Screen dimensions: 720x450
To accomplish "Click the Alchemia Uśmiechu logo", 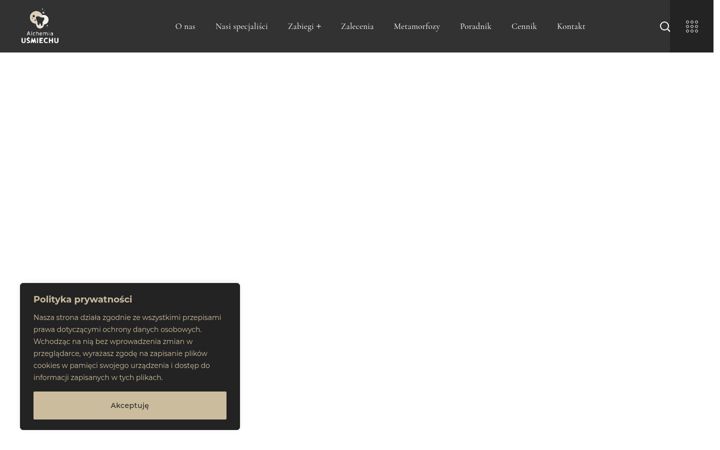I will click(40, 26).
